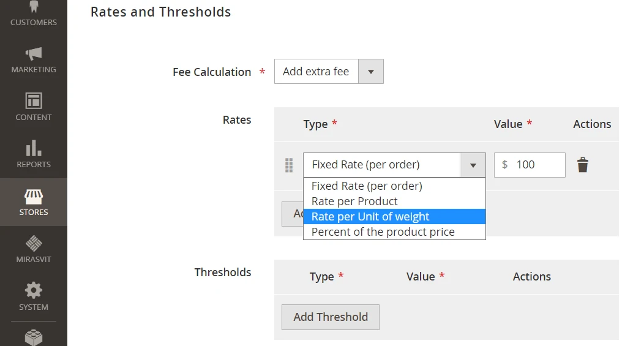Click the Reports bar chart icon
Viewport: 644px width, 346px height.
34,148
